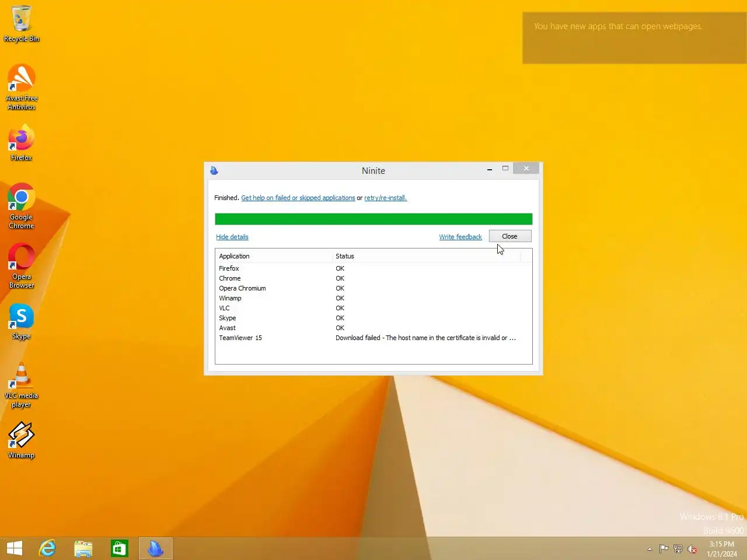
Task: Click the Ninite taskbar button
Action: (156, 548)
